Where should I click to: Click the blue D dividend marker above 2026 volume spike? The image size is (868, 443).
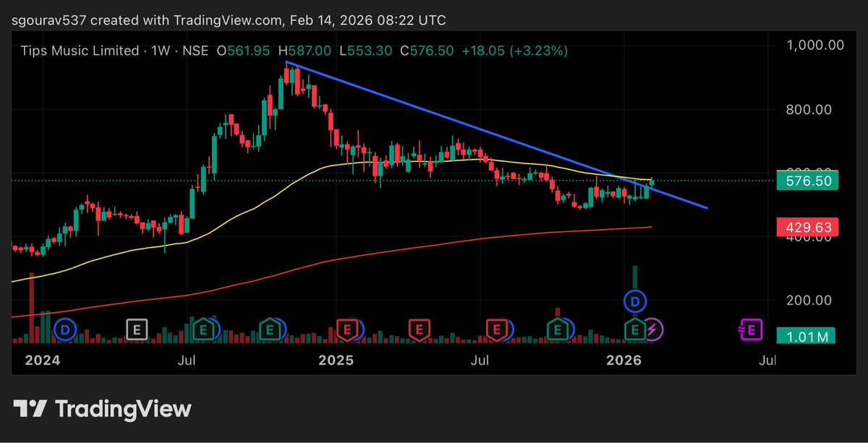tap(635, 300)
